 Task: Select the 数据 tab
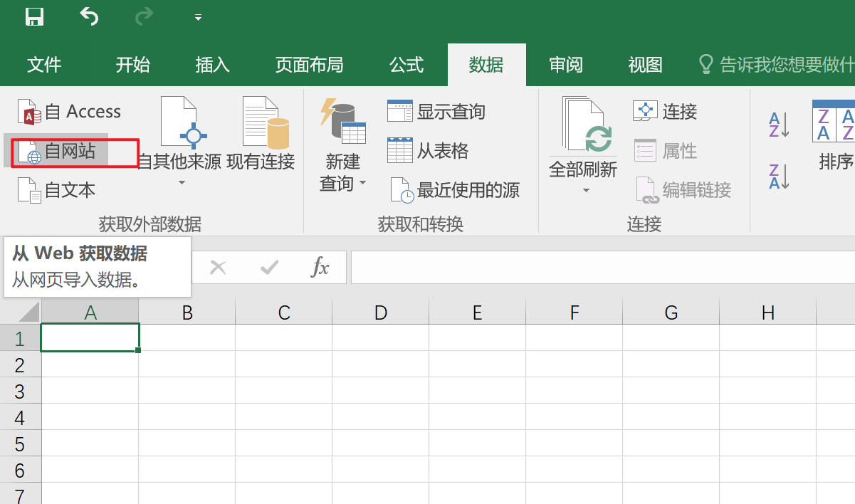(x=486, y=65)
